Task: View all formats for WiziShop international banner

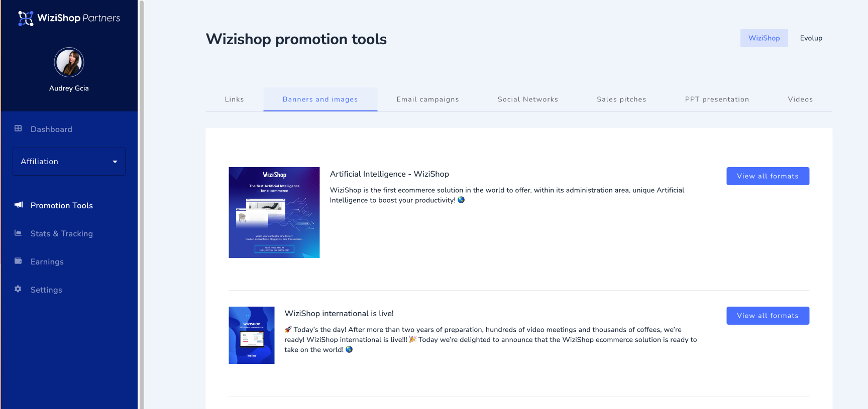Action: (768, 316)
